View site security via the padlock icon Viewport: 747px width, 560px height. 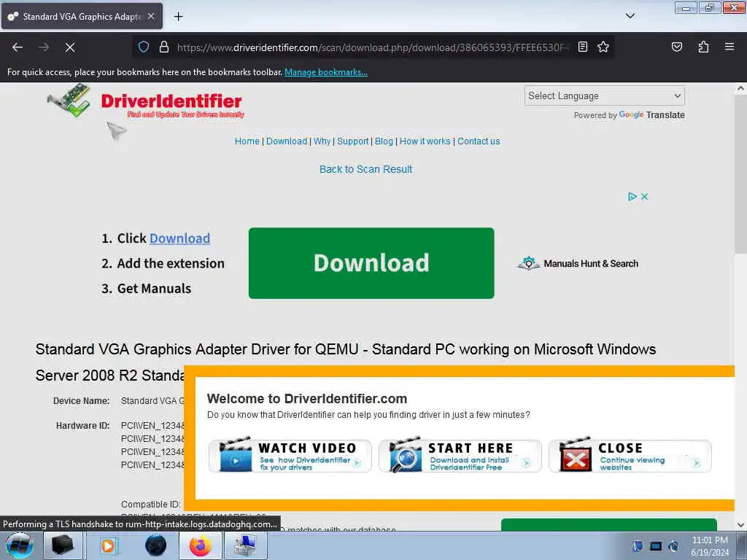click(x=164, y=47)
